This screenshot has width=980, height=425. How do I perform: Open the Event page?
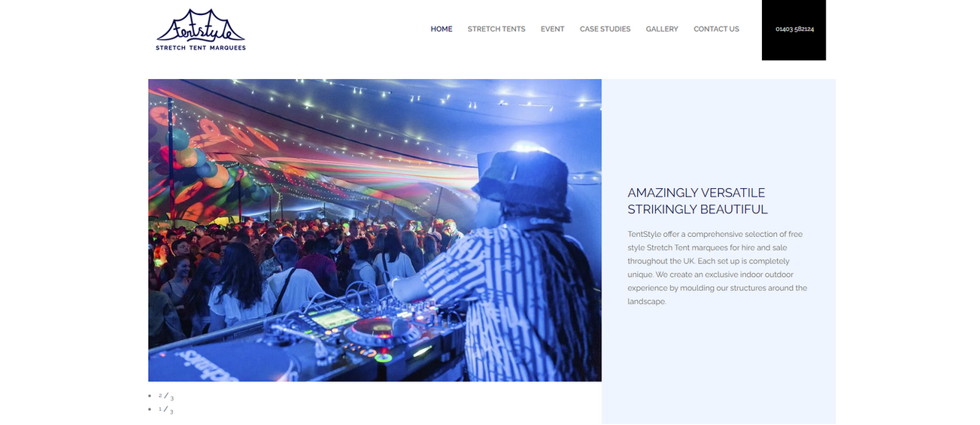coord(552,29)
